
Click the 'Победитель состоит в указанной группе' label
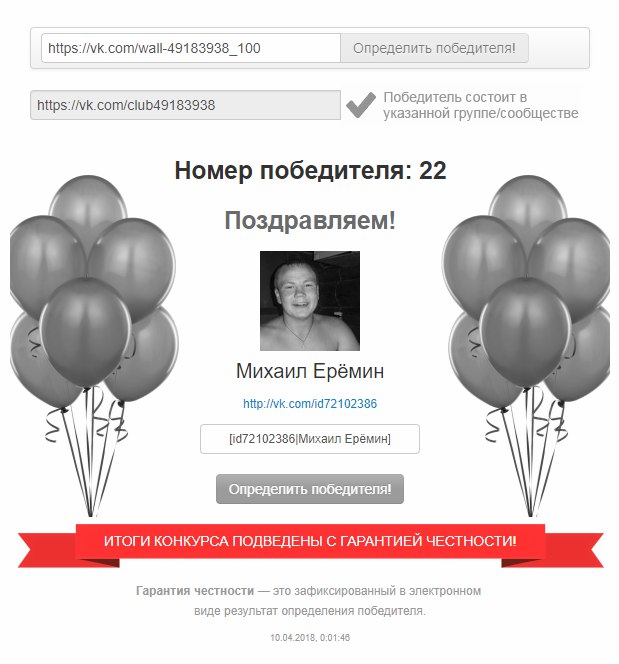point(481,105)
